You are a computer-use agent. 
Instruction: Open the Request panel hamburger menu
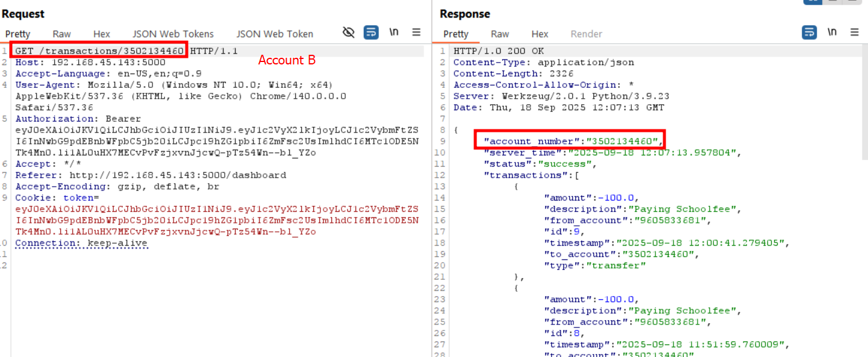[416, 33]
